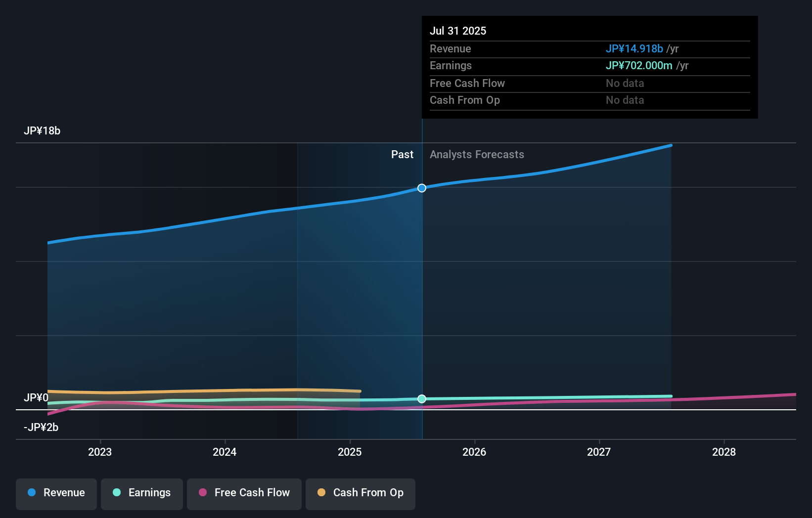Screen dimensions: 812x518
Task: Switch to the Analysts Forecasts section
Action: 477,154
